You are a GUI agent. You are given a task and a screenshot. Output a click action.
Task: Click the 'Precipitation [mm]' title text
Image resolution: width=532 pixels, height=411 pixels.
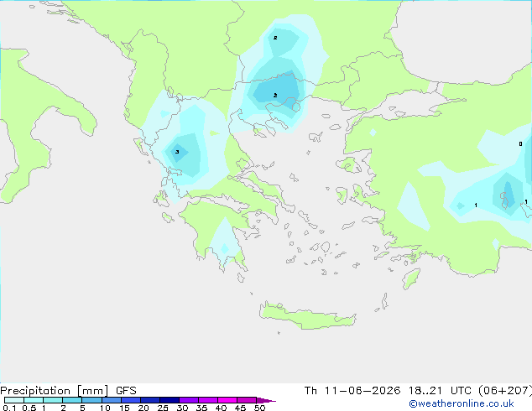pos(55,391)
